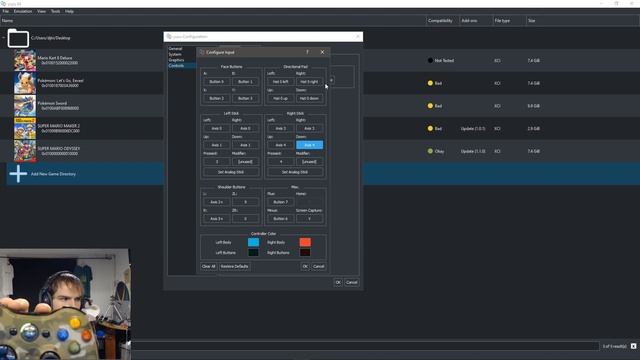The image size is (640, 360).
Task: Rebind Left Stick Modifier [unused]
Action: 245,162
